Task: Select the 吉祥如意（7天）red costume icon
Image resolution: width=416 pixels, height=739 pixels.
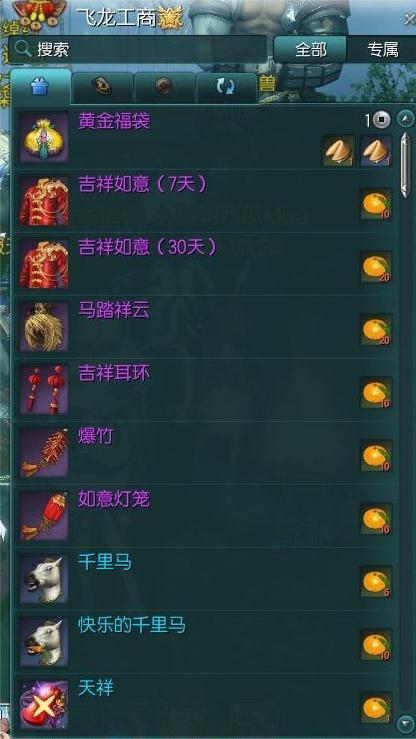Action: point(44,201)
